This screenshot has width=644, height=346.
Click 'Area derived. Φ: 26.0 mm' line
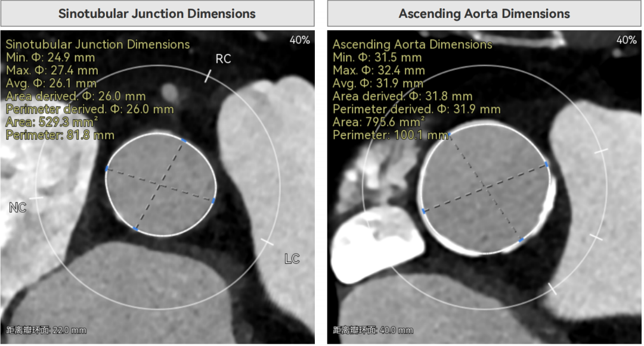76,96
